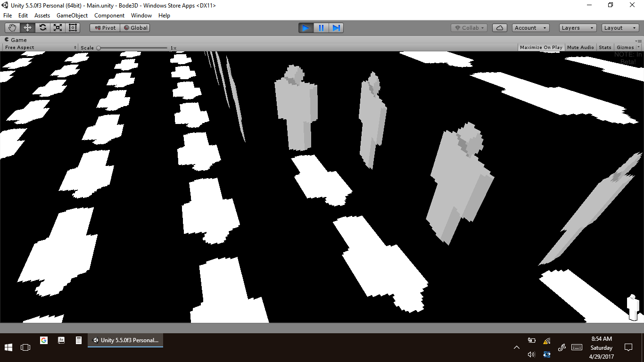Select the Scale tool icon
The image size is (644, 362).
pyautogui.click(x=58, y=28)
